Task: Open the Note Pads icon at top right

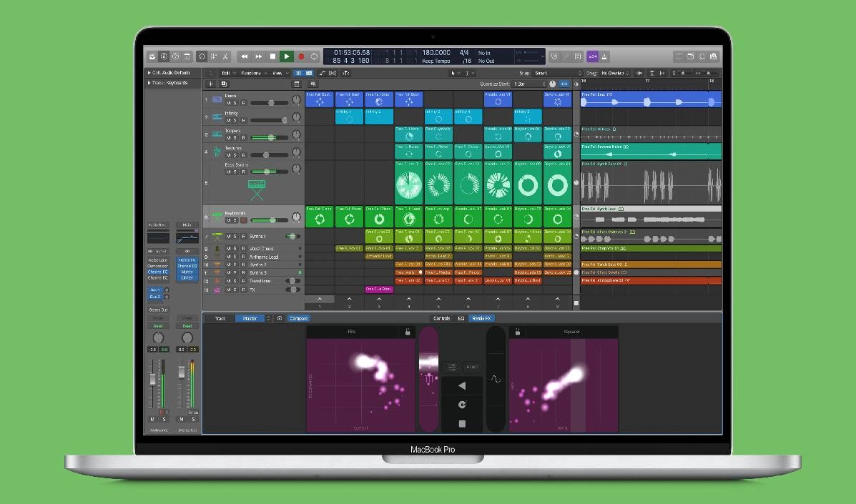Action: pos(691,56)
